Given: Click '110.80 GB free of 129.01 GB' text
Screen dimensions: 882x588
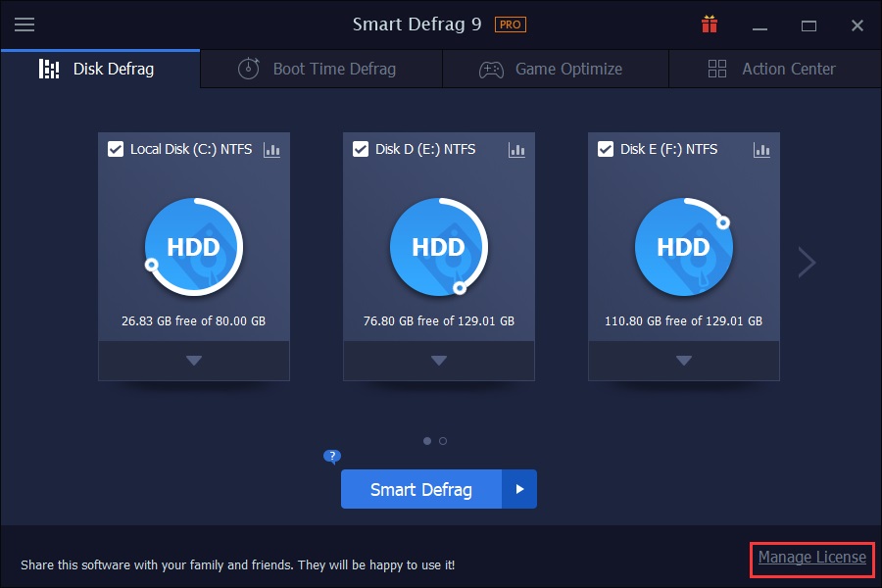Looking at the screenshot, I should [x=683, y=320].
